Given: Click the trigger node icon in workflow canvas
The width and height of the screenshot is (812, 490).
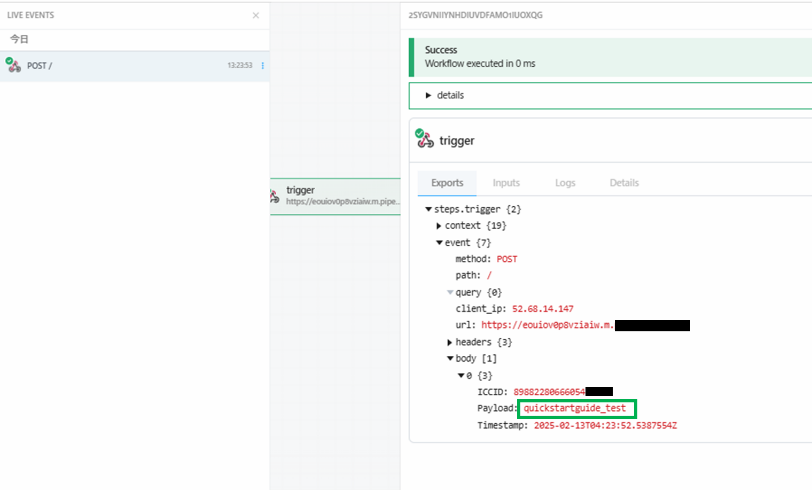Looking at the screenshot, I should pyautogui.click(x=275, y=195).
